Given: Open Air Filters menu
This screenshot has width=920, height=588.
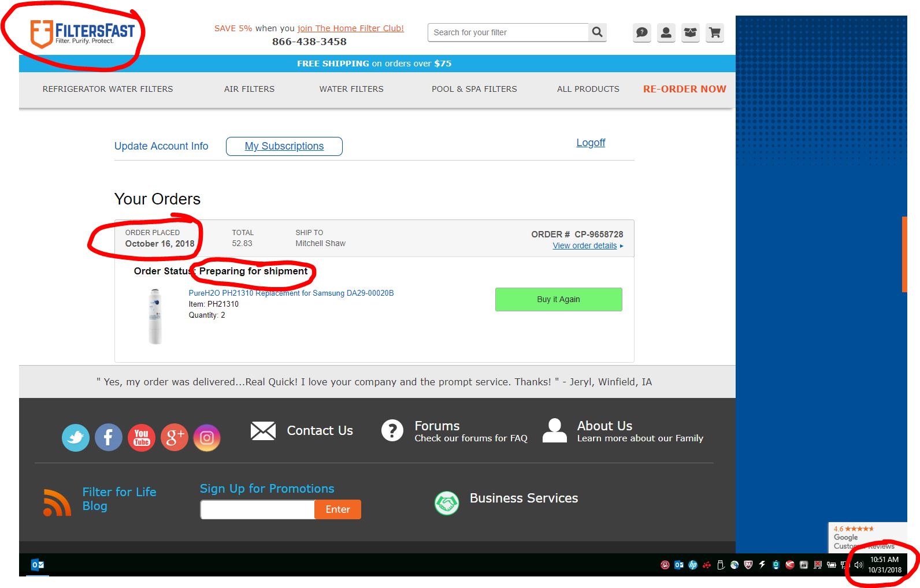Looking at the screenshot, I should pyautogui.click(x=249, y=89).
